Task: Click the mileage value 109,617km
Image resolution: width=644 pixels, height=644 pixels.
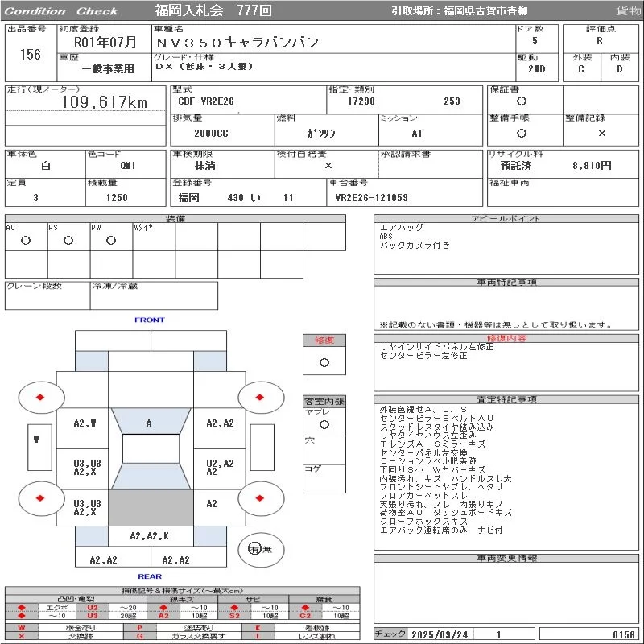Action: point(105,102)
